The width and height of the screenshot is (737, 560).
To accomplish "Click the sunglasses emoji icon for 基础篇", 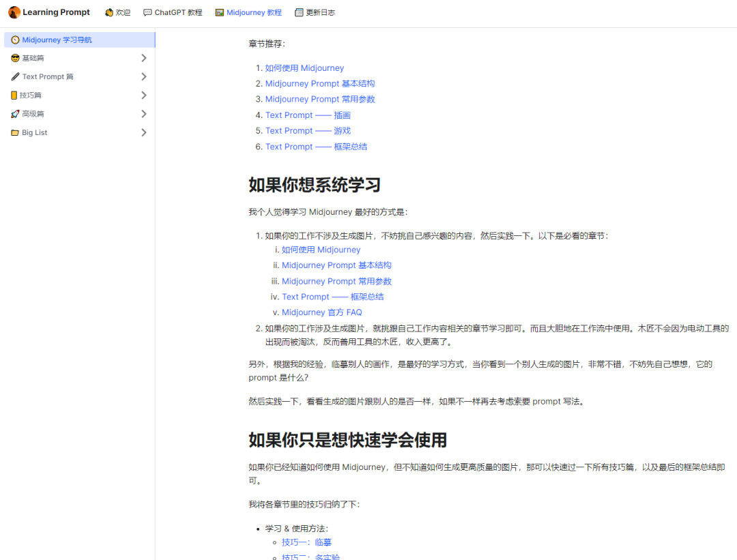I will pos(15,58).
